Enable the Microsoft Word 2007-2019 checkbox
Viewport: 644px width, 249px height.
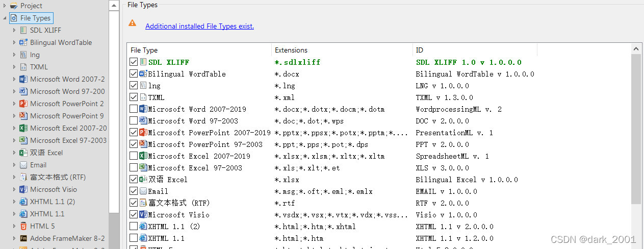(x=134, y=109)
